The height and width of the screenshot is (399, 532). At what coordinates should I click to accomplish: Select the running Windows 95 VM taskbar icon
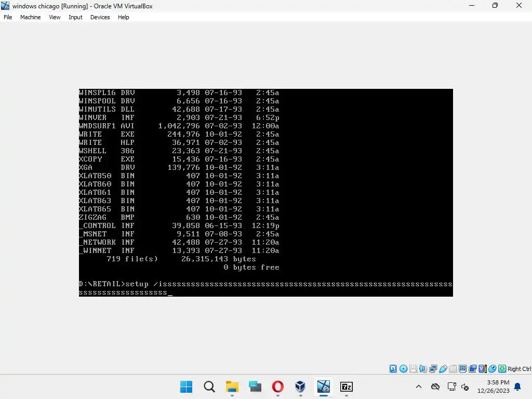click(x=323, y=387)
